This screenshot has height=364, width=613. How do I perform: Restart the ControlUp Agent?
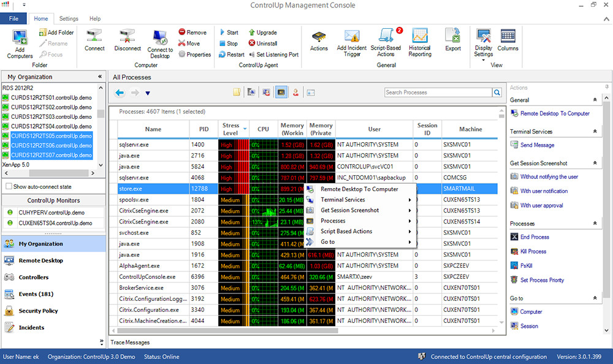[232, 55]
